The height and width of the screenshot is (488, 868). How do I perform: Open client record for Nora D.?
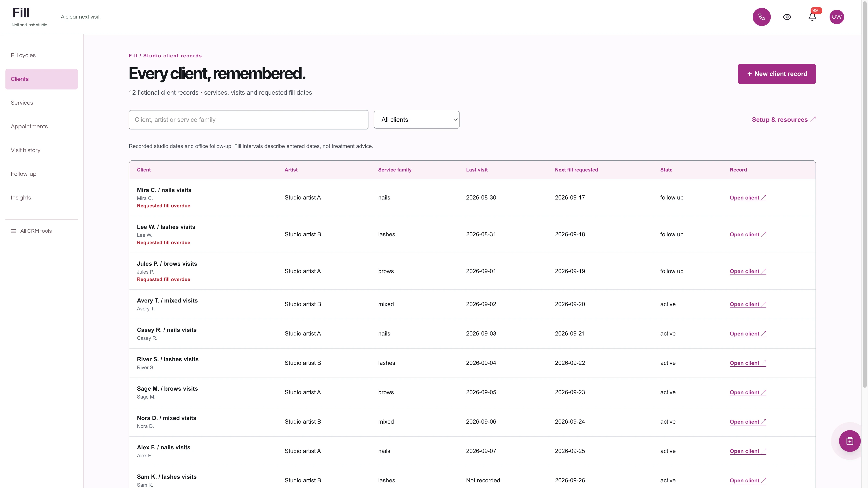[x=748, y=422]
